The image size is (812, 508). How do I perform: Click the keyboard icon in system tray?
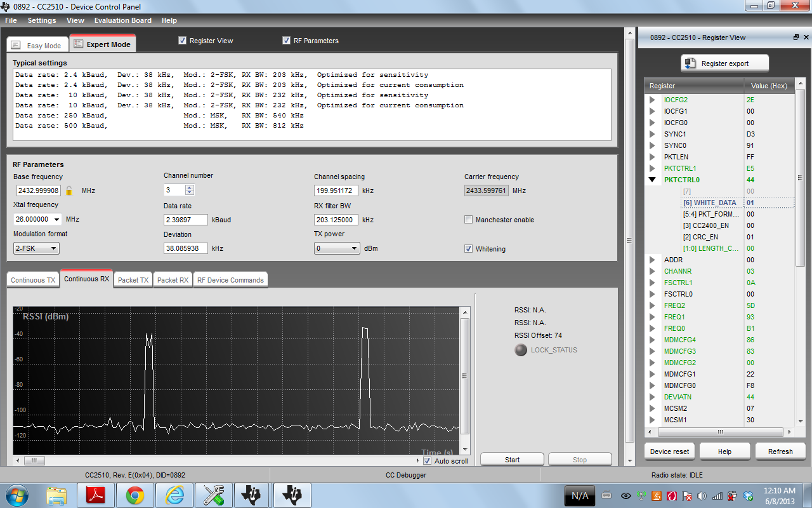[606, 495]
